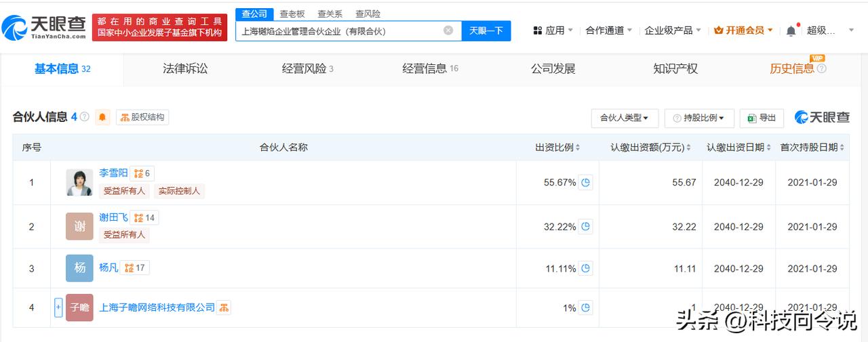Image resolution: width=868 pixels, height=342 pixels.
Task: Click 李雪阳's profile photo
Action: [79, 182]
